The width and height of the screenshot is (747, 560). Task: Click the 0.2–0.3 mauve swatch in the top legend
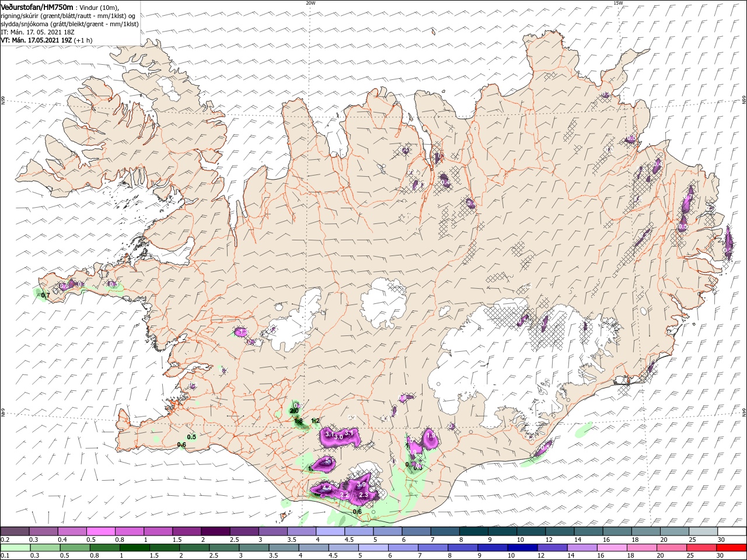15,531
